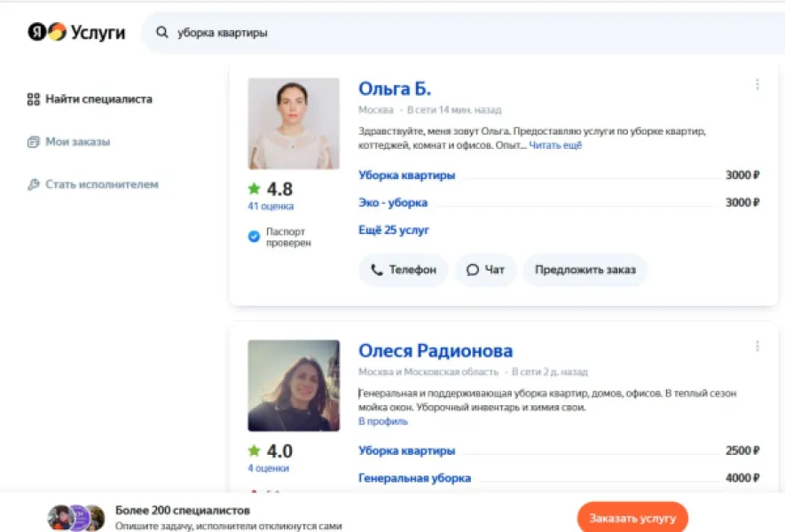
Task: Click specialists avatars in bottom banner
Action: coord(76,518)
